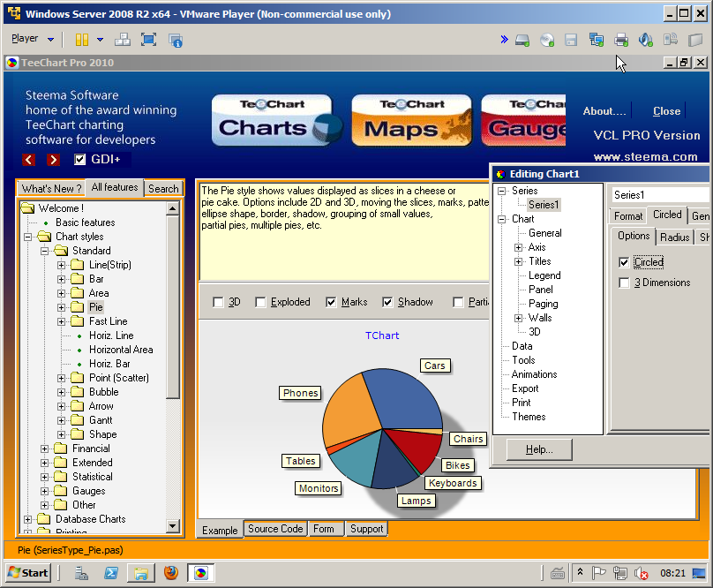Enable the 3D checkbox above chart
713x588 pixels.
pyautogui.click(x=218, y=302)
